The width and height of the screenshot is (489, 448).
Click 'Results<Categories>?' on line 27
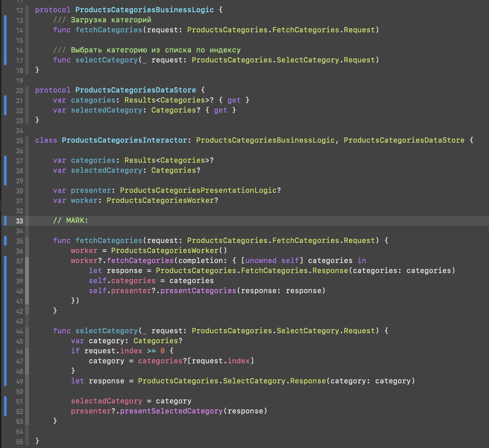[169, 160]
